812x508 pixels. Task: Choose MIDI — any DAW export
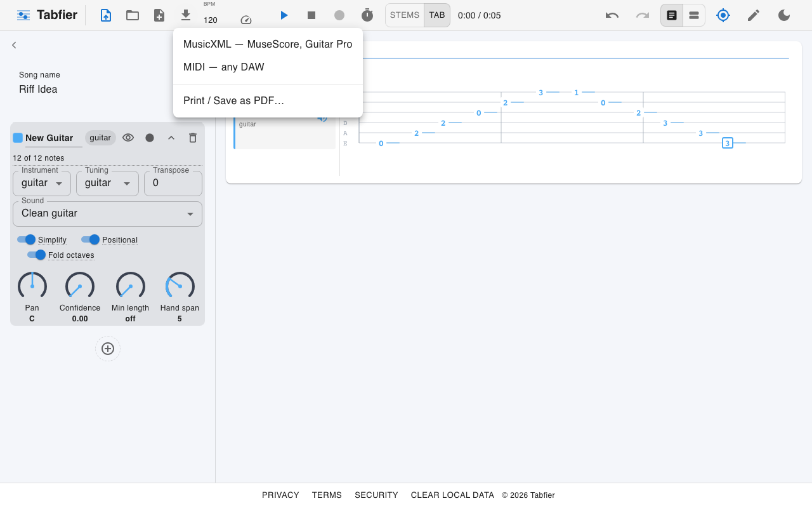268,67
